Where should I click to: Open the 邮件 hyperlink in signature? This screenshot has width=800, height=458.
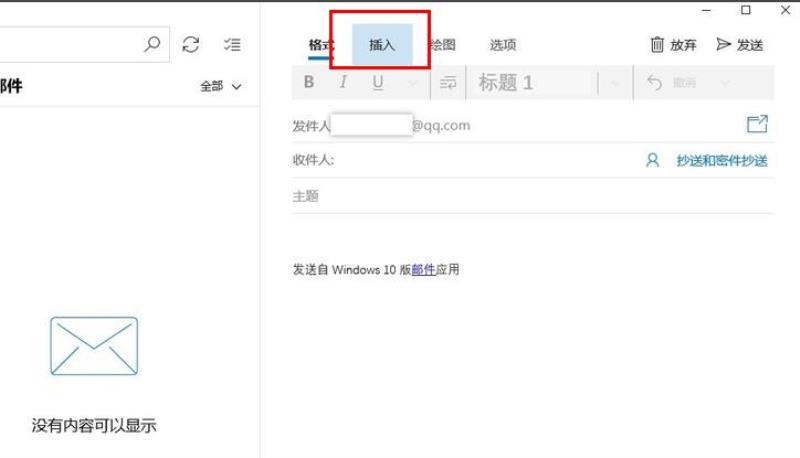click(x=423, y=269)
